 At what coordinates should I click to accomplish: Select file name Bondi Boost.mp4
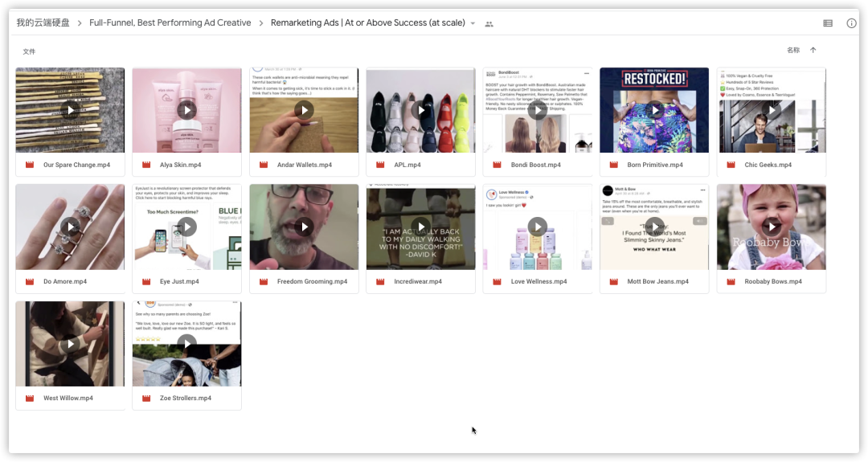coord(536,165)
